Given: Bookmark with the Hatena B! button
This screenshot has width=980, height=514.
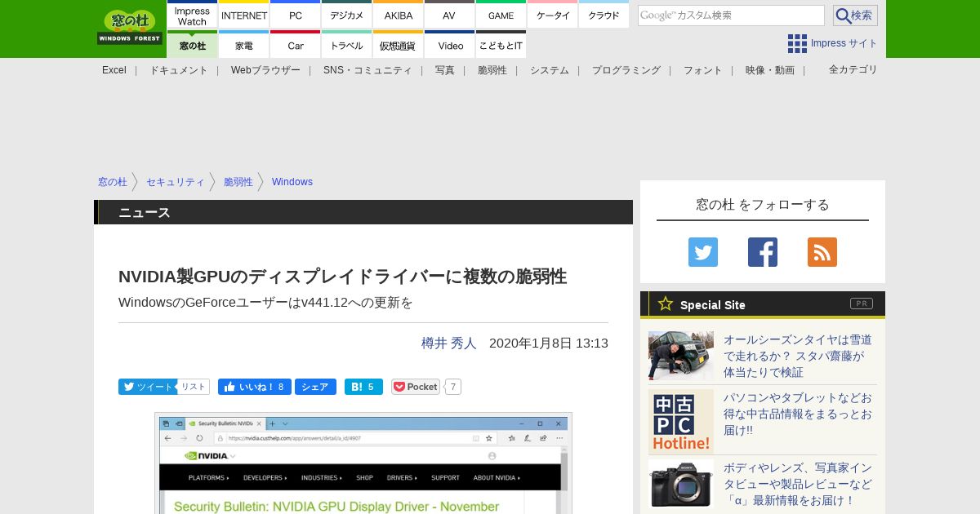Looking at the screenshot, I should (x=363, y=387).
